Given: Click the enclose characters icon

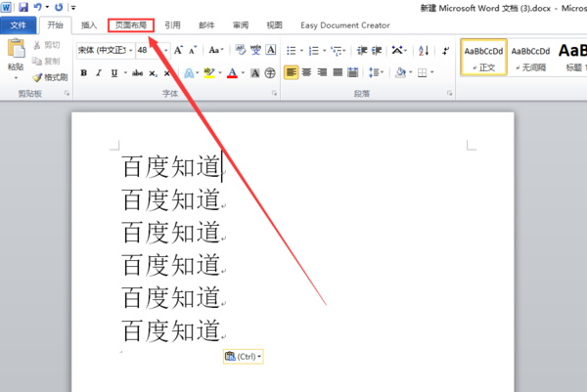Looking at the screenshot, I should (x=270, y=73).
